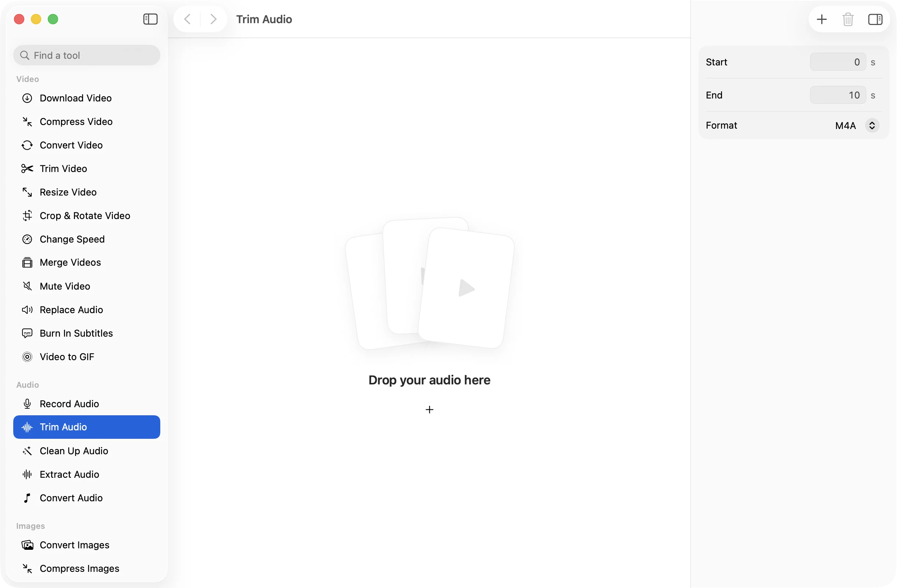
Task: Go forward with the right chevron
Action: pyautogui.click(x=213, y=19)
